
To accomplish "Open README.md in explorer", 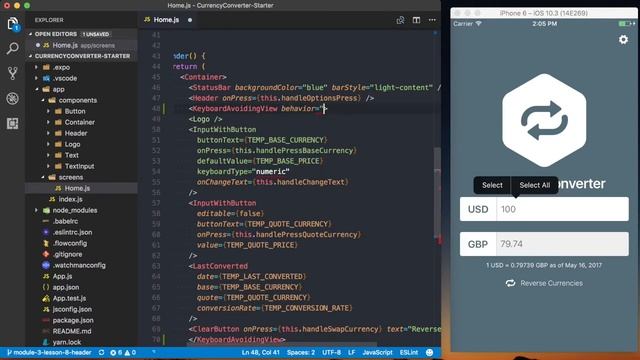I will 71,331.
